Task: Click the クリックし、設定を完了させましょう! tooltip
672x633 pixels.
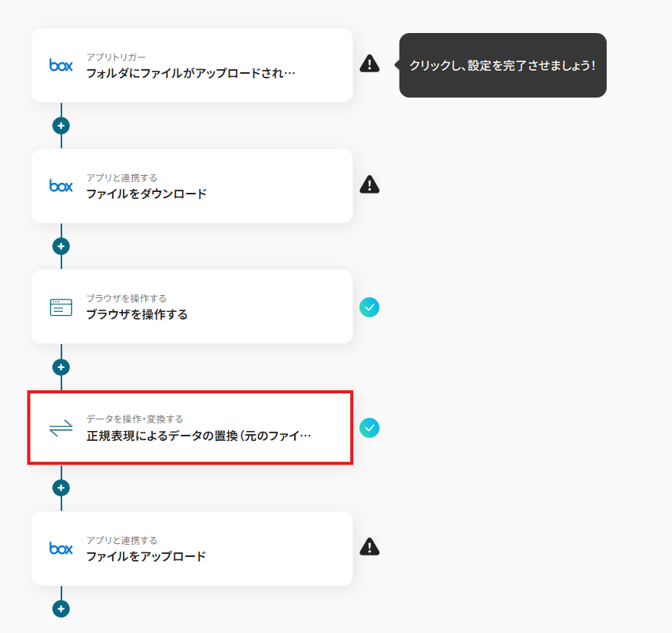Action: (502, 65)
